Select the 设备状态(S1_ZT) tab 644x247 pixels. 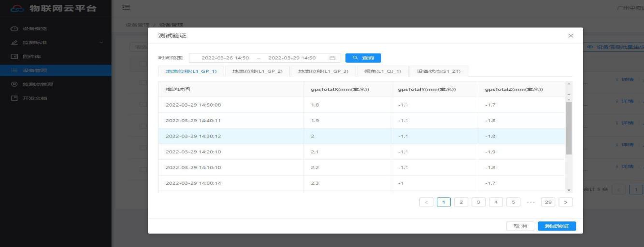pyautogui.click(x=439, y=71)
